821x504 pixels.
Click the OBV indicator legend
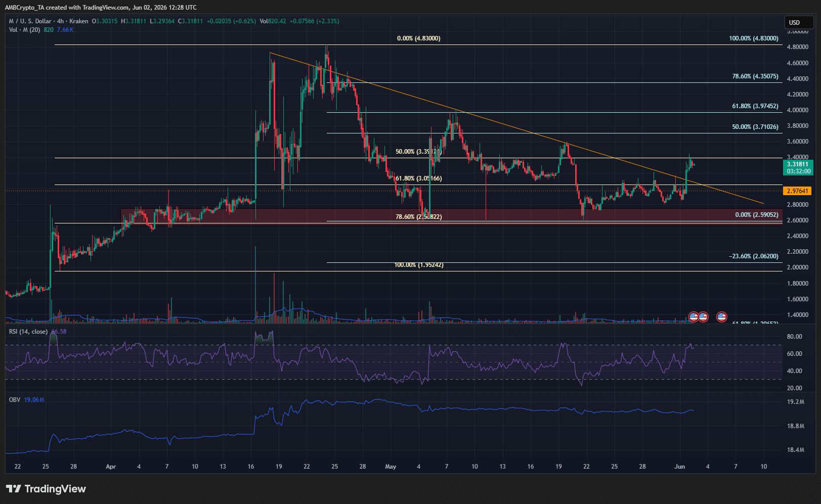point(15,400)
